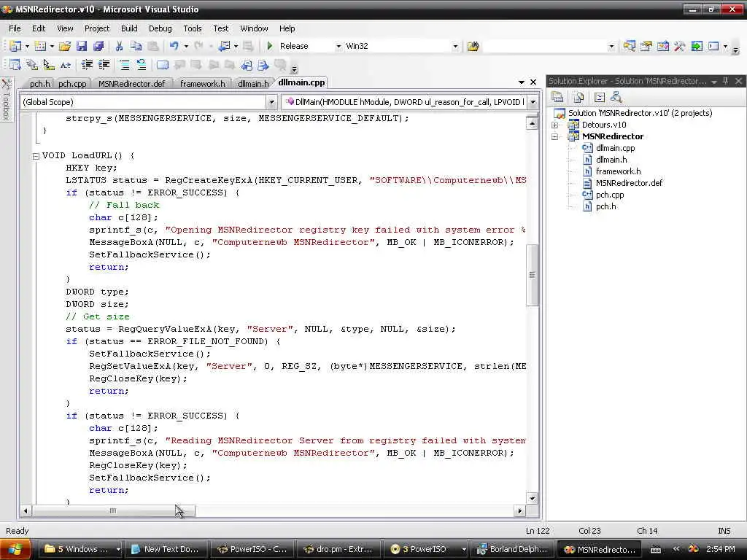Image resolution: width=747 pixels, height=560 pixels.
Task: Click the View Code icon in Solution Explorer
Action: pyautogui.click(x=600, y=98)
